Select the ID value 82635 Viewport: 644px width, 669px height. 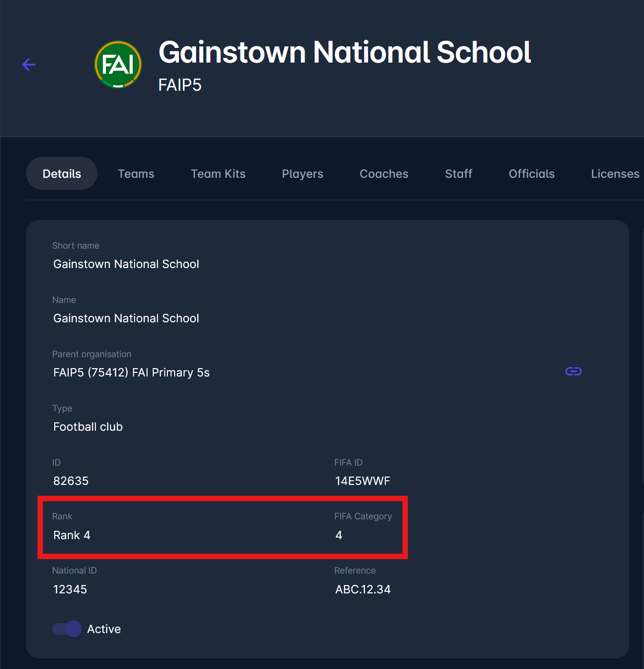coord(71,481)
